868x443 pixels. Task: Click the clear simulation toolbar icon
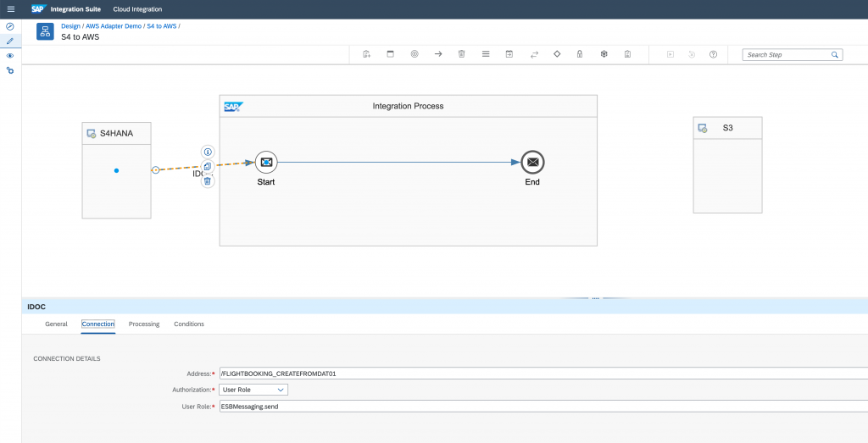(692, 54)
